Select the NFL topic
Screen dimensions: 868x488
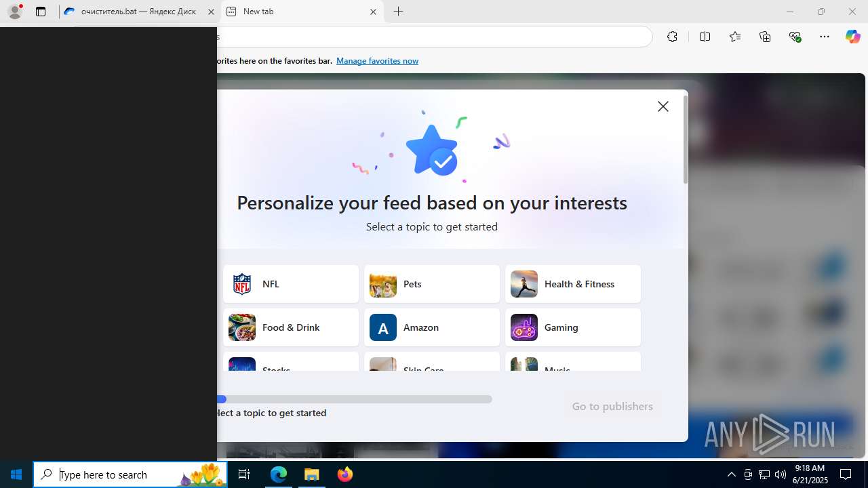coord(291,284)
